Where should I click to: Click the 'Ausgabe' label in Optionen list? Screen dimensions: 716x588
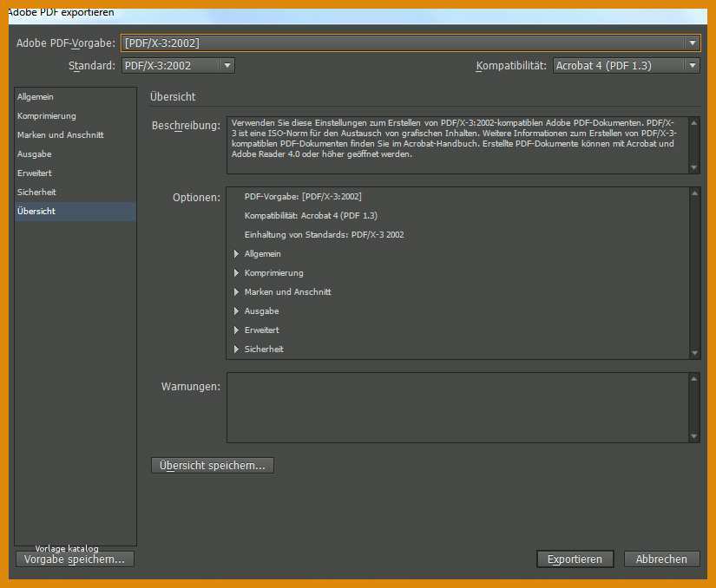[x=261, y=311]
